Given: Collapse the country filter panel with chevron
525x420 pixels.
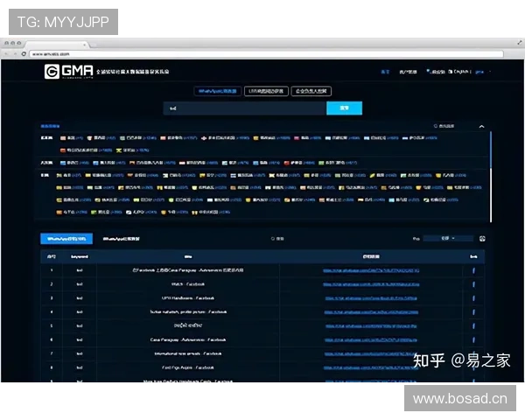Looking at the screenshot, I should [x=481, y=127].
